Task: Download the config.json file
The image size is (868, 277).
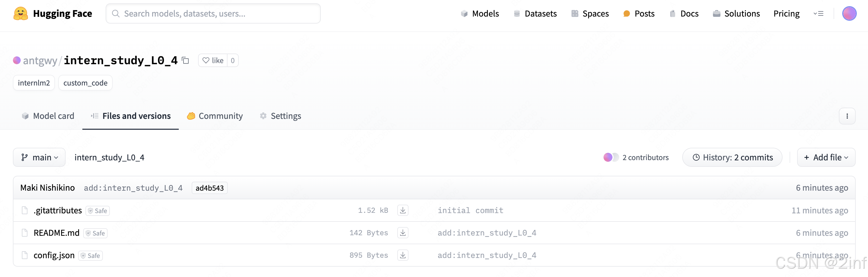Action: pyautogui.click(x=403, y=255)
